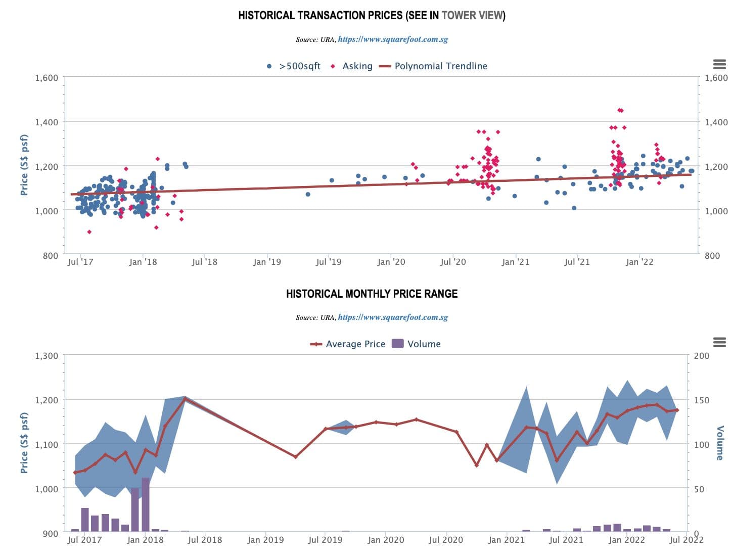Toggle the Average Price legend item

(348, 344)
